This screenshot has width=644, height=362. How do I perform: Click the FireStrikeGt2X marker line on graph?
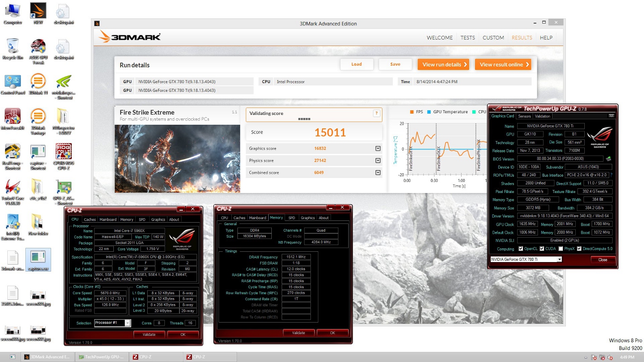pos(437,149)
